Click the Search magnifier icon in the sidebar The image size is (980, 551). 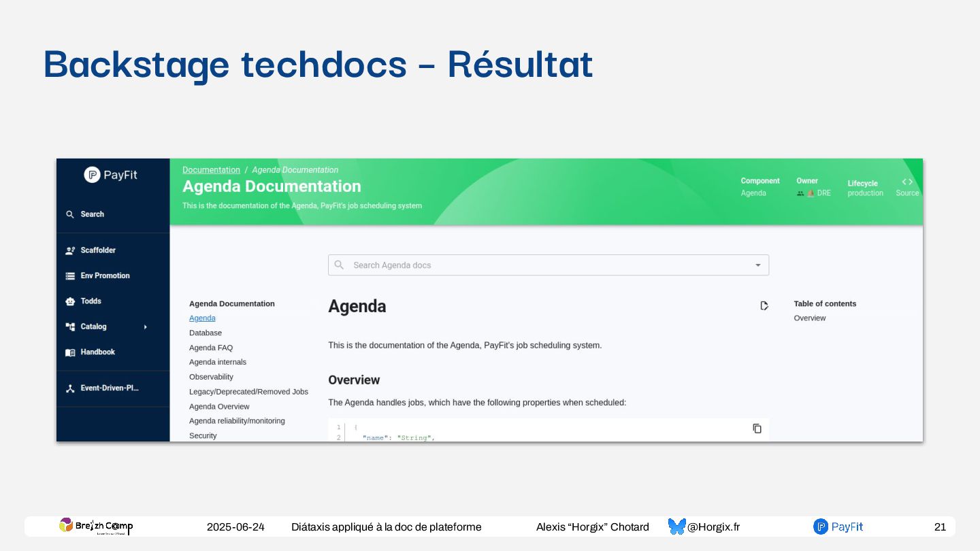[x=69, y=214]
